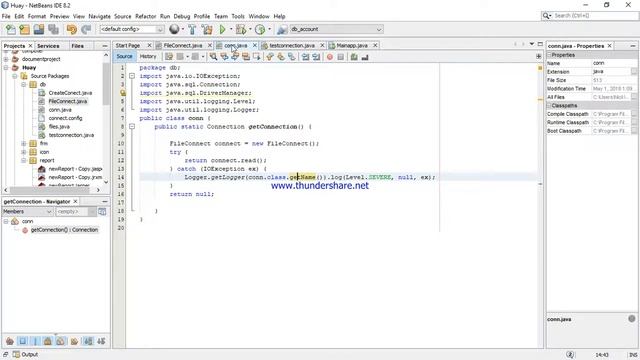Click the Find Previous Occurrence icon
The image size is (640, 360).
[x=224, y=57]
